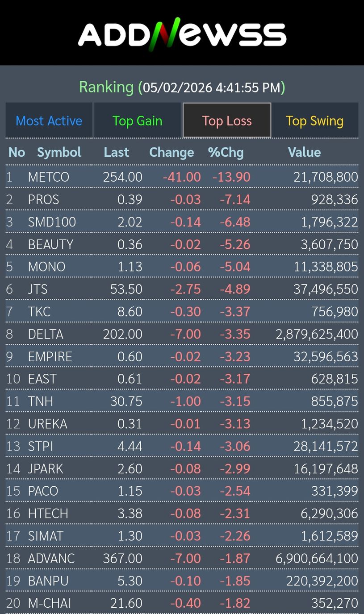The height and width of the screenshot is (614, 364).
Task: Open the Top Gain tab
Action: (137, 121)
